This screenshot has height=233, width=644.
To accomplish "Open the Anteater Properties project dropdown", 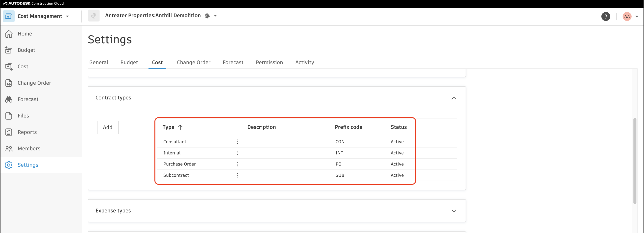I will pos(215,16).
